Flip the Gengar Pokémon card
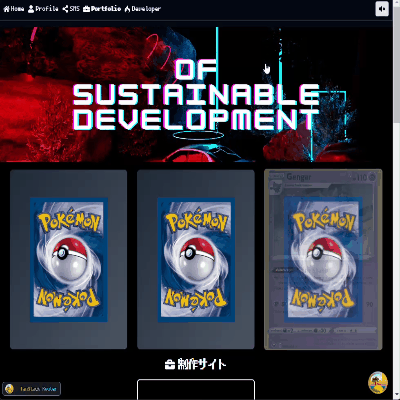Screen dimensions: 400x400 click(x=323, y=260)
